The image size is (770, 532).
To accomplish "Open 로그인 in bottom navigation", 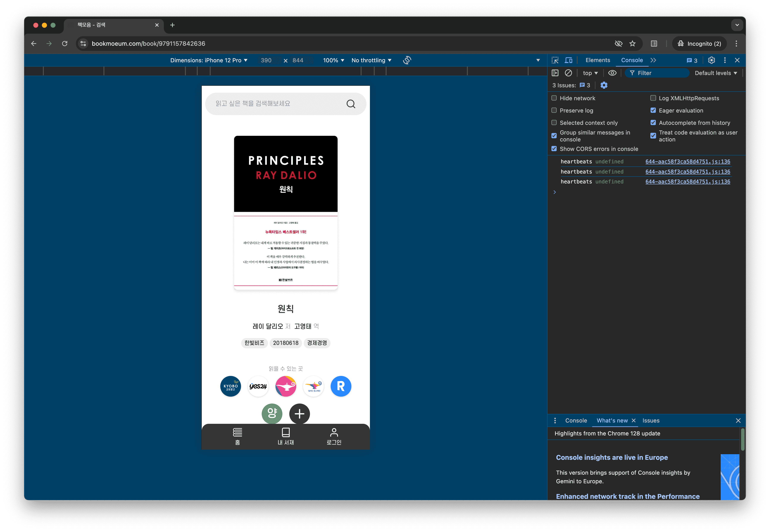I will pyautogui.click(x=334, y=437).
